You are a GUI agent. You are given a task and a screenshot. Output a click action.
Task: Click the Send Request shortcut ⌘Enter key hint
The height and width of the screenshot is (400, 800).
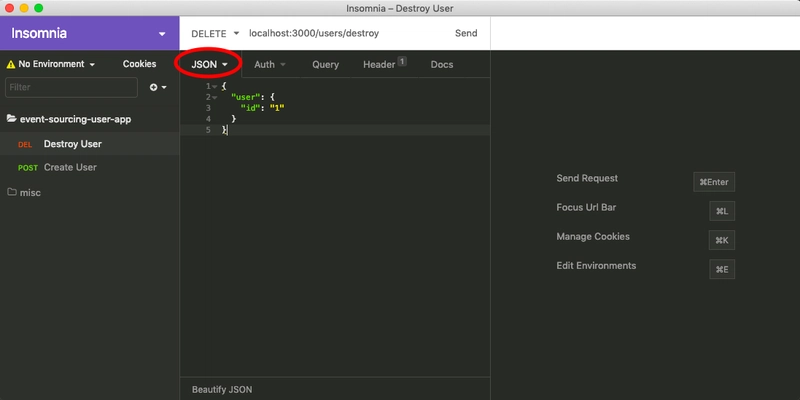coord(714,182)
